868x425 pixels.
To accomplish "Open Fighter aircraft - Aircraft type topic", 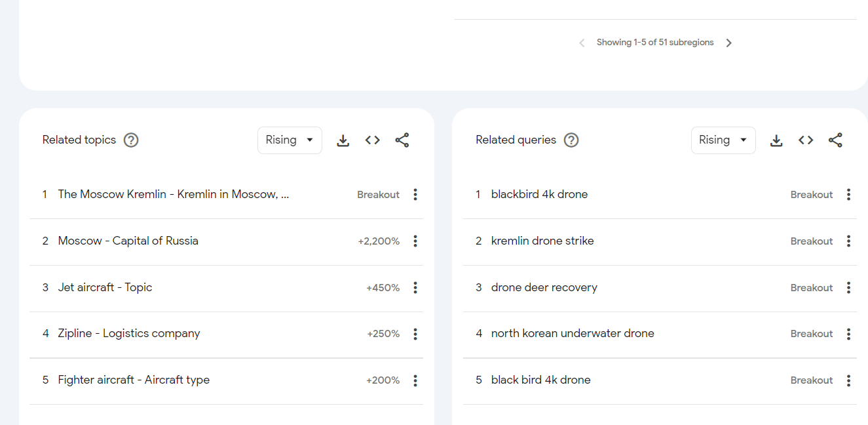I will point(134,380).
